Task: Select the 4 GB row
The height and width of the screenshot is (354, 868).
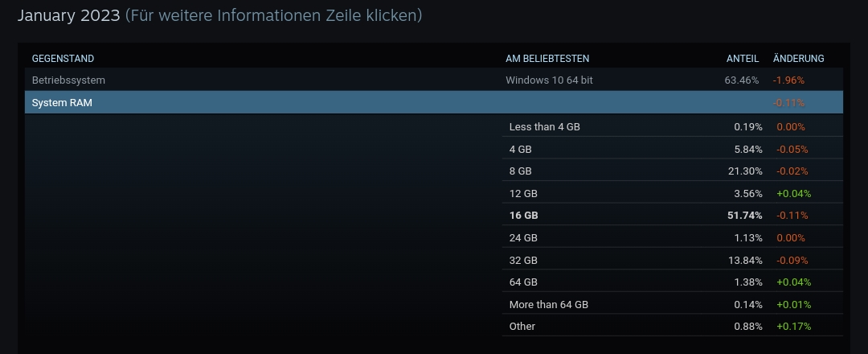Action: click(672, 149)
